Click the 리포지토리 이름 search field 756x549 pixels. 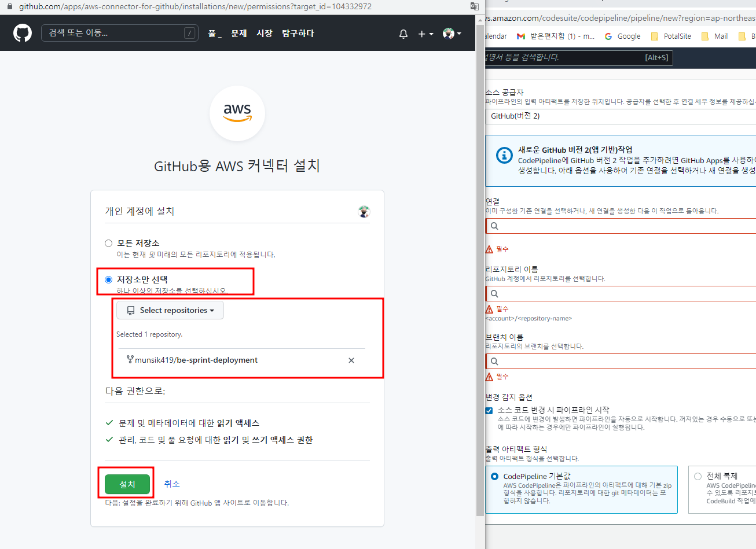click(x=621, y=294)
